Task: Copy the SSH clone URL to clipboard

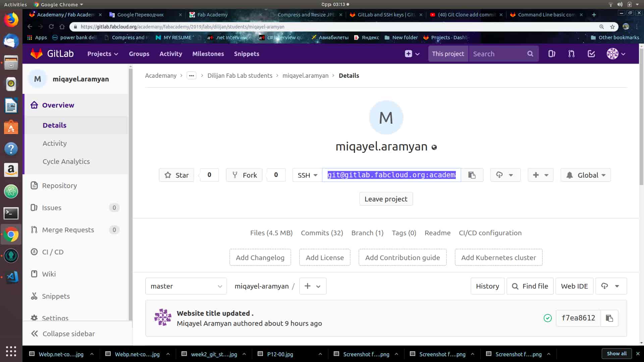Action: pyautogui.click(x=472, y=175)
